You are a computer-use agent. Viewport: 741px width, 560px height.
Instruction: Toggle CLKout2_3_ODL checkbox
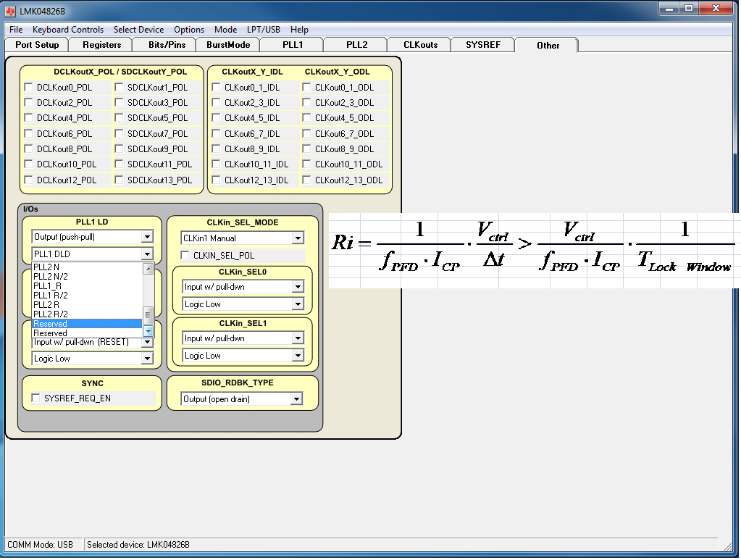(x=306, y=103)
